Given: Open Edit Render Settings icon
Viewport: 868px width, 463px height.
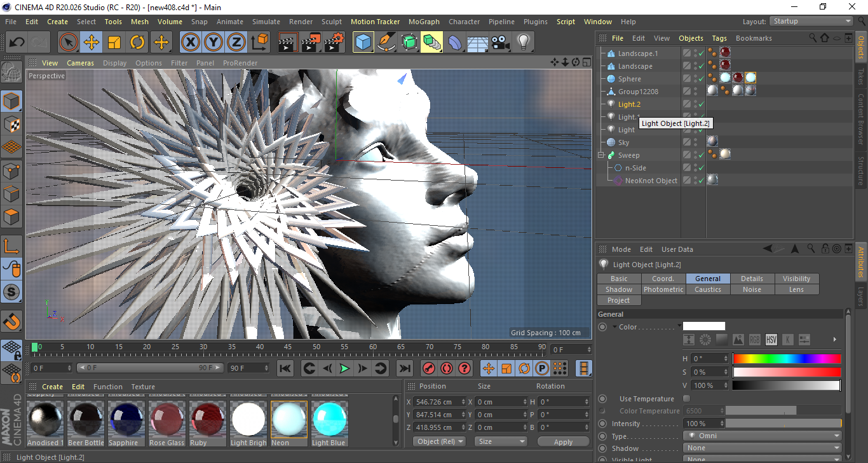Looking at the screenshot, I should [334, 43].
